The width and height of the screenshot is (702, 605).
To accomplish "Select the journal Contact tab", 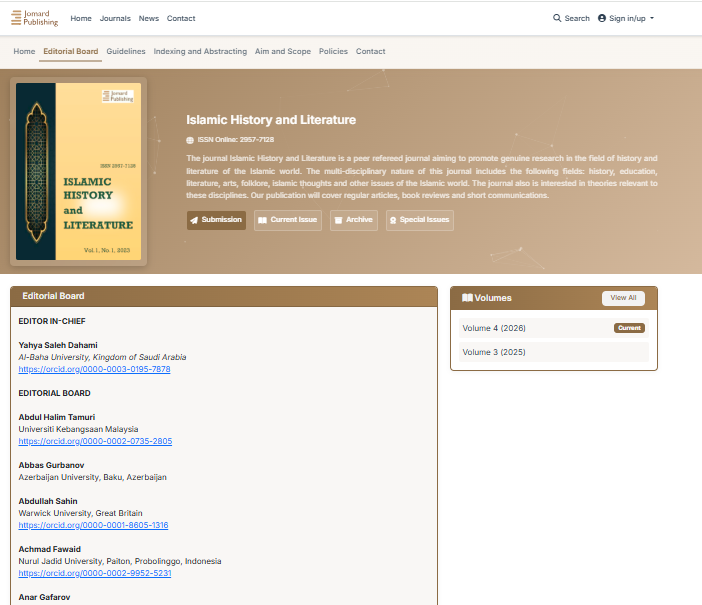I will (370, 51).
